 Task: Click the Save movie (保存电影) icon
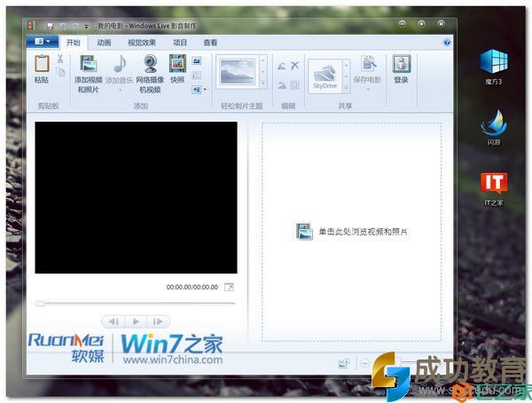click(x=368, y=65)
